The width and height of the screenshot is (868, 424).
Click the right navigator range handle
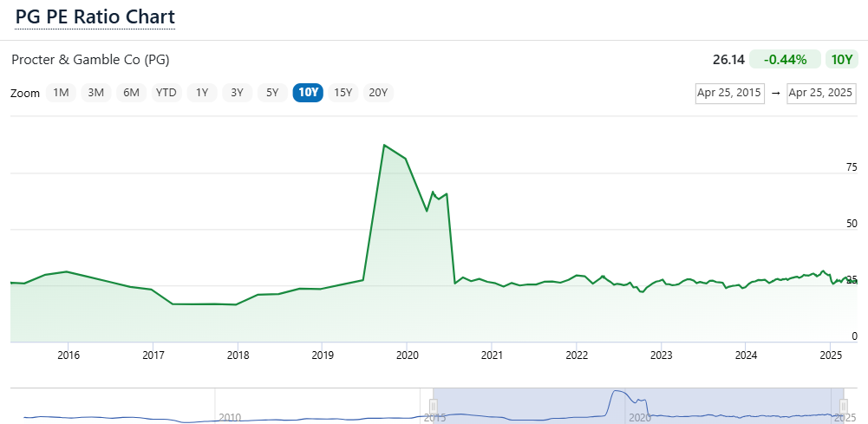click(843, 408)
